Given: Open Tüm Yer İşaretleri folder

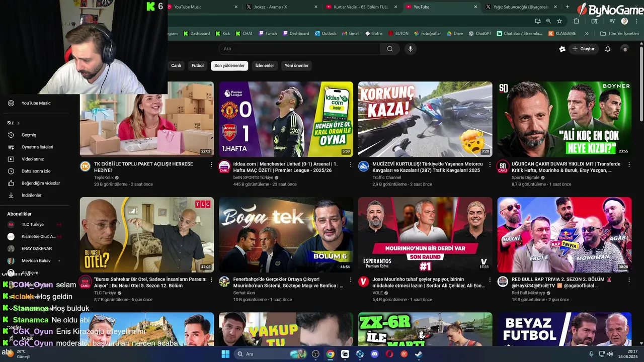Looking at the screenshot, I should tap(619, 33).
